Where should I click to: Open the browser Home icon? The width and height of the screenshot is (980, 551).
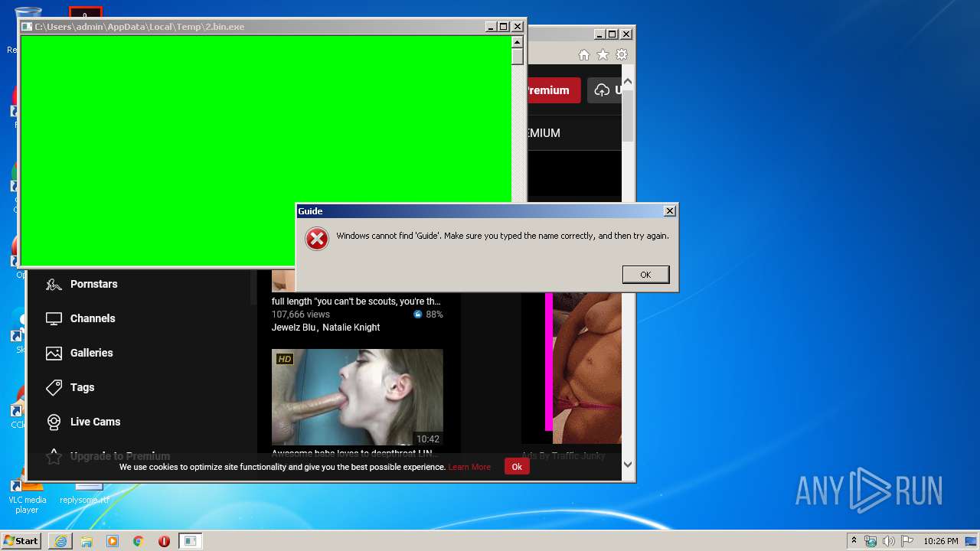tap(584, 55)
